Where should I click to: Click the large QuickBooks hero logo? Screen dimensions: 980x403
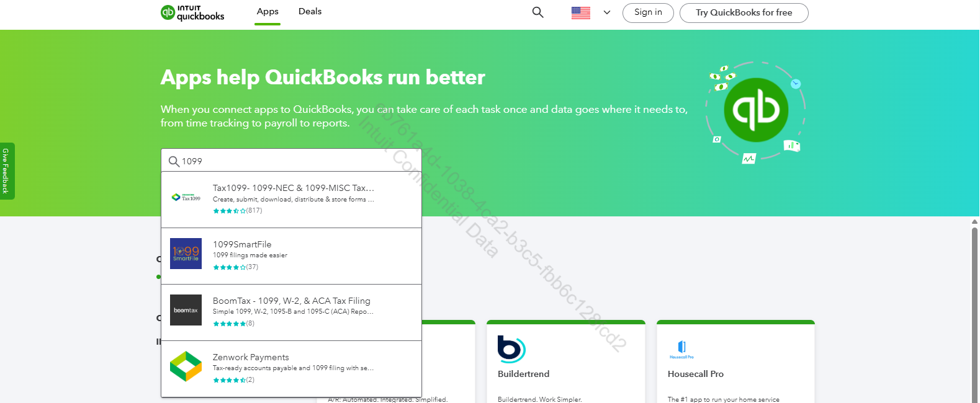pyautogui.click(x=756, y=110)
